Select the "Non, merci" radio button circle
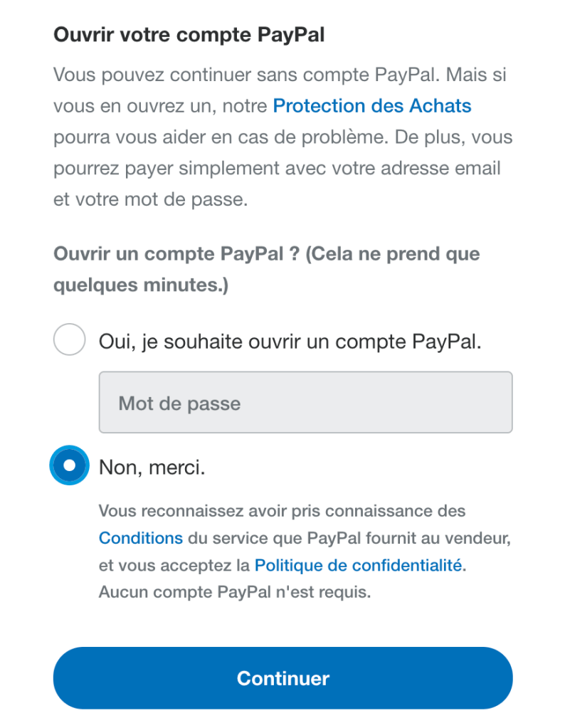 (x=69, y=465)
